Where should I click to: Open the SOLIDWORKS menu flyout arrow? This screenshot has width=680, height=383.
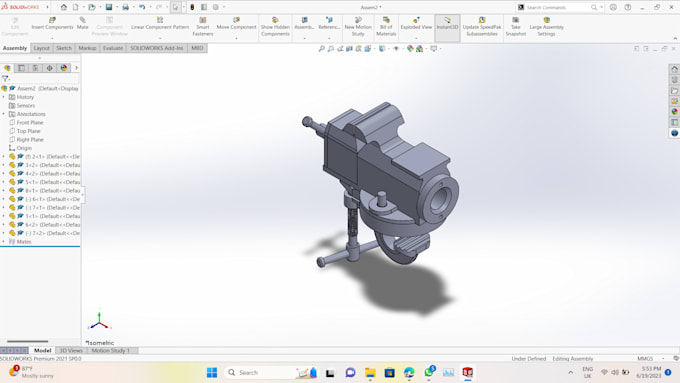47,7
